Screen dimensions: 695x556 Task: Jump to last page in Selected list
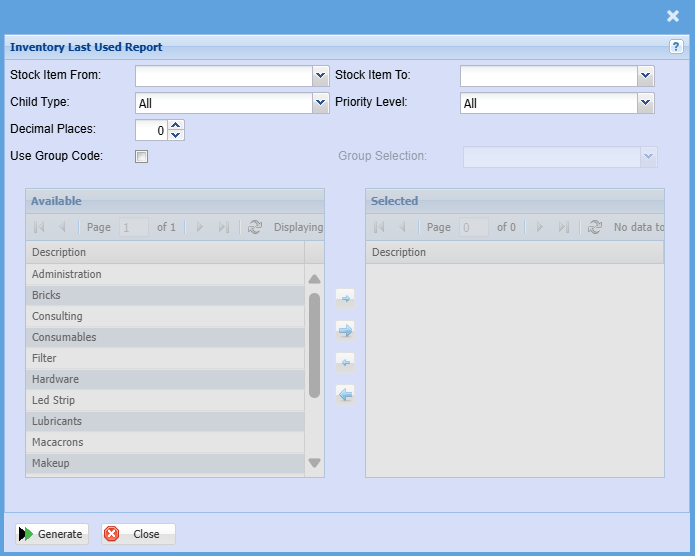tap(564, 228)
